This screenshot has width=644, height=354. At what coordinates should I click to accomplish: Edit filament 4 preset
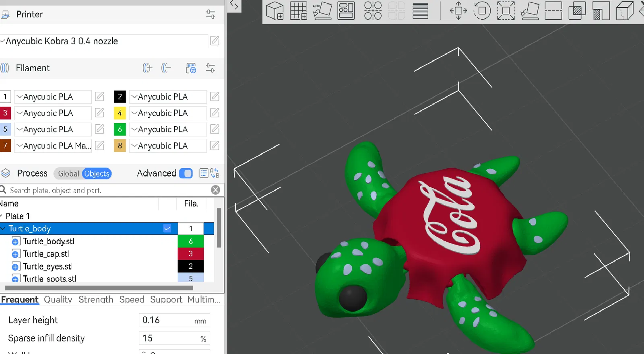[215, 113]
